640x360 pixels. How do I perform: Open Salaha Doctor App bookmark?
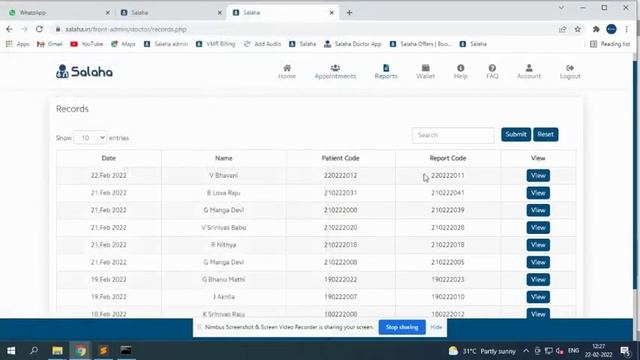pyautogui.click(x=353, y=44)
